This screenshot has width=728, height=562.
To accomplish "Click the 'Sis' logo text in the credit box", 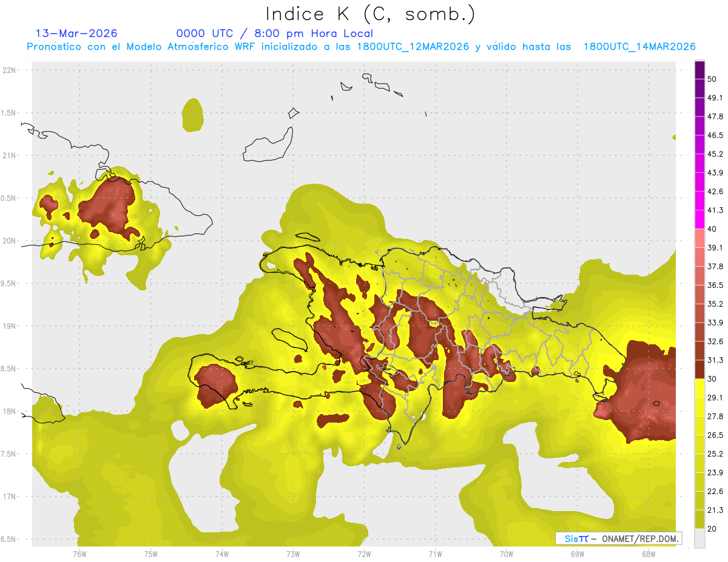I will 571,538.
